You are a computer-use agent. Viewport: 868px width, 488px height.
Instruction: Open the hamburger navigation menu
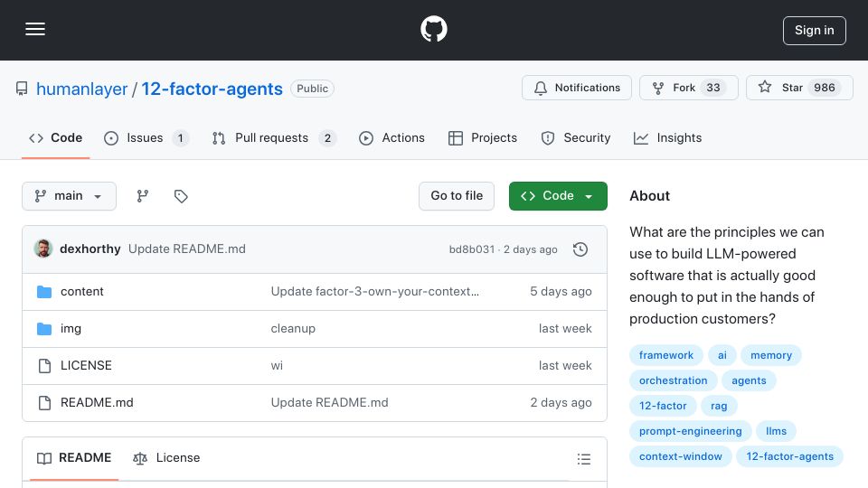click(35, 29)
